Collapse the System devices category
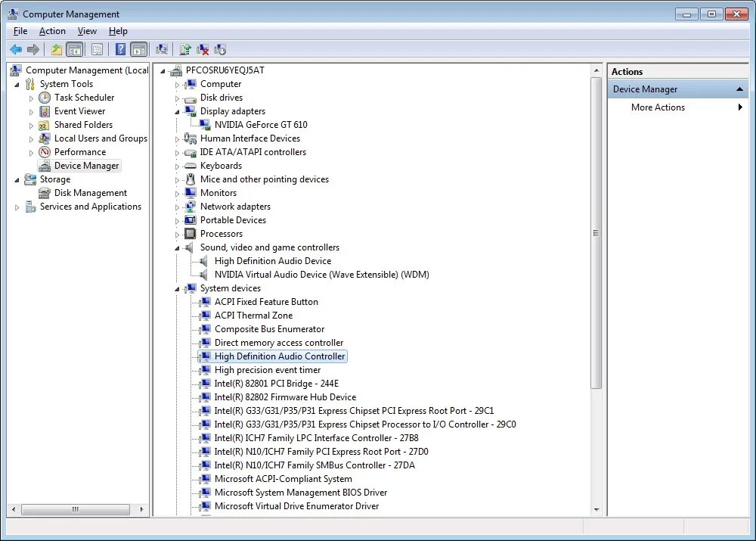756x541 pixels. point(177,289)
